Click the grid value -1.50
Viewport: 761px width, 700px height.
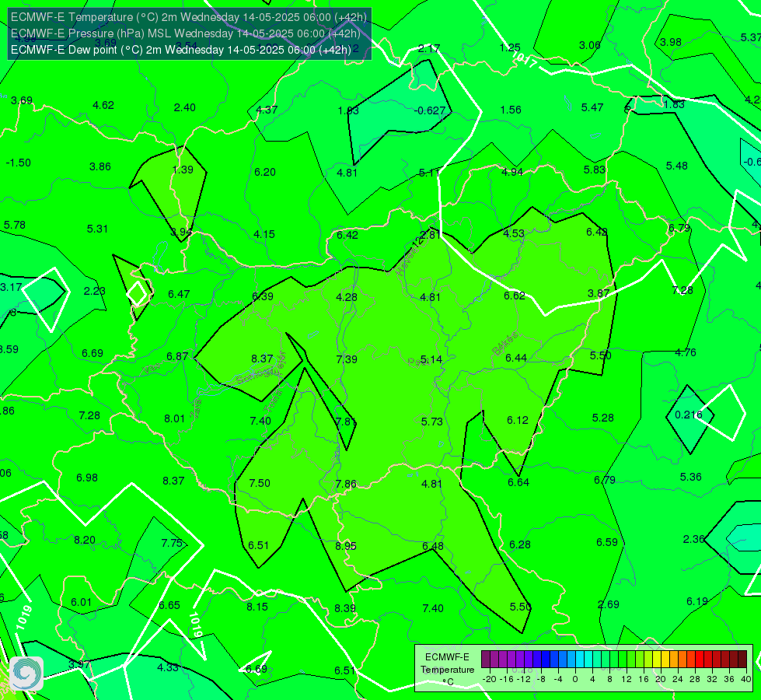19,163
